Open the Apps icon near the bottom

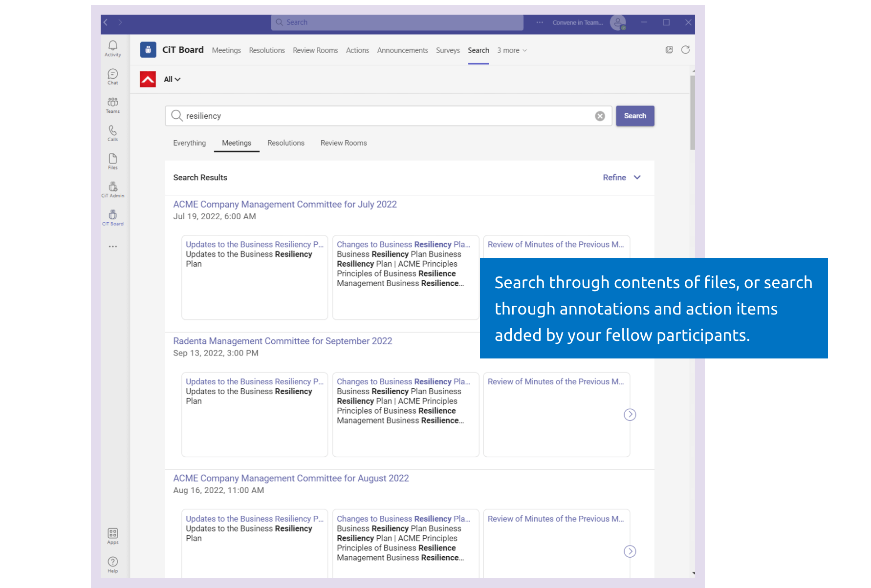coord(112,533)
